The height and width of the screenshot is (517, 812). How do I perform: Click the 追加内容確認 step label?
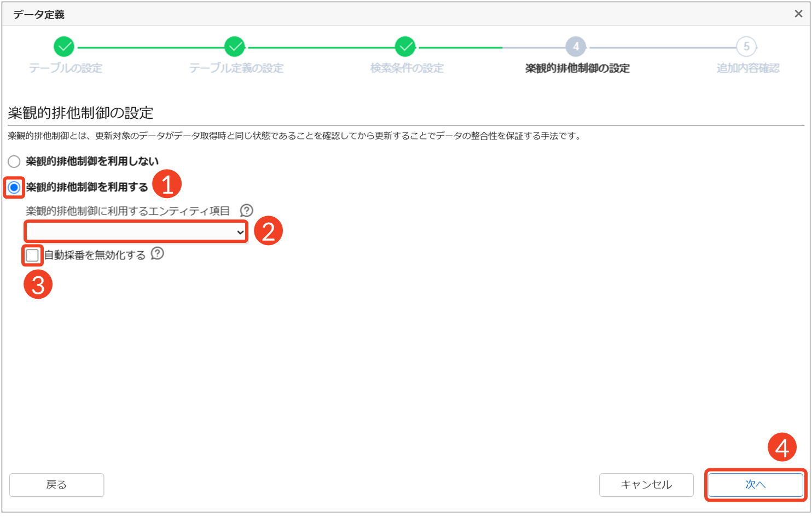tap(747, 68)
